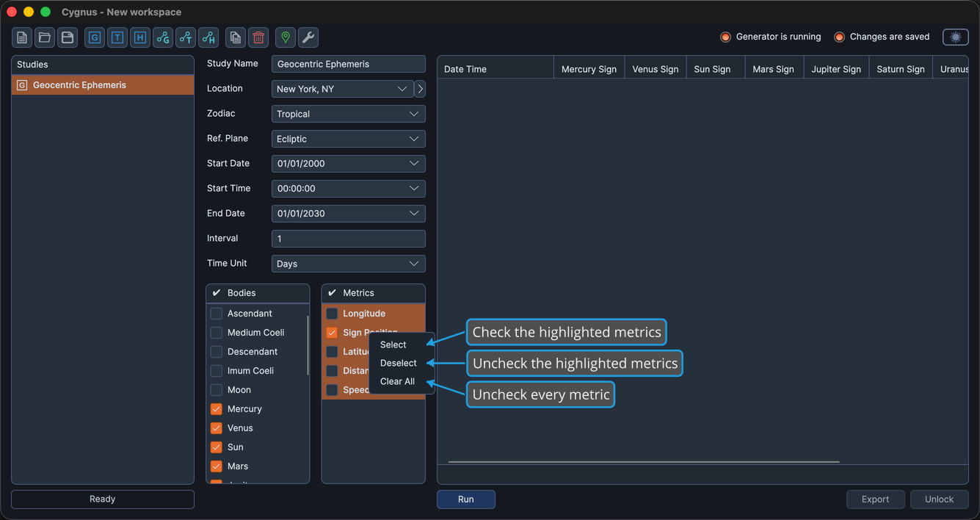
Task: Check the Medium Coeli body
Action: (x=217, y=333)
